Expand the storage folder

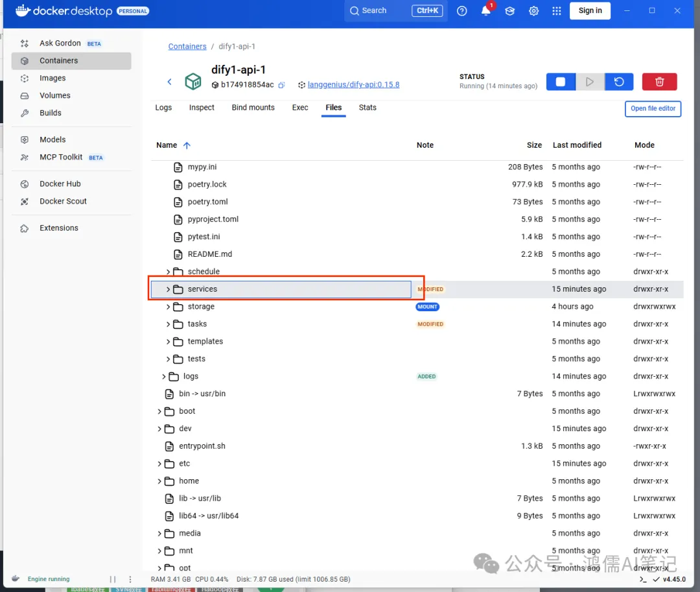168,307
